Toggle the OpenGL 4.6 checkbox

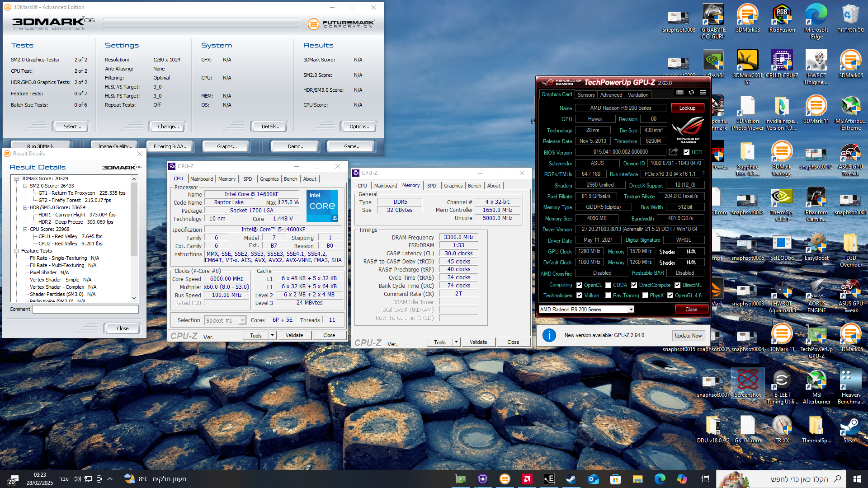coord(670,296)
